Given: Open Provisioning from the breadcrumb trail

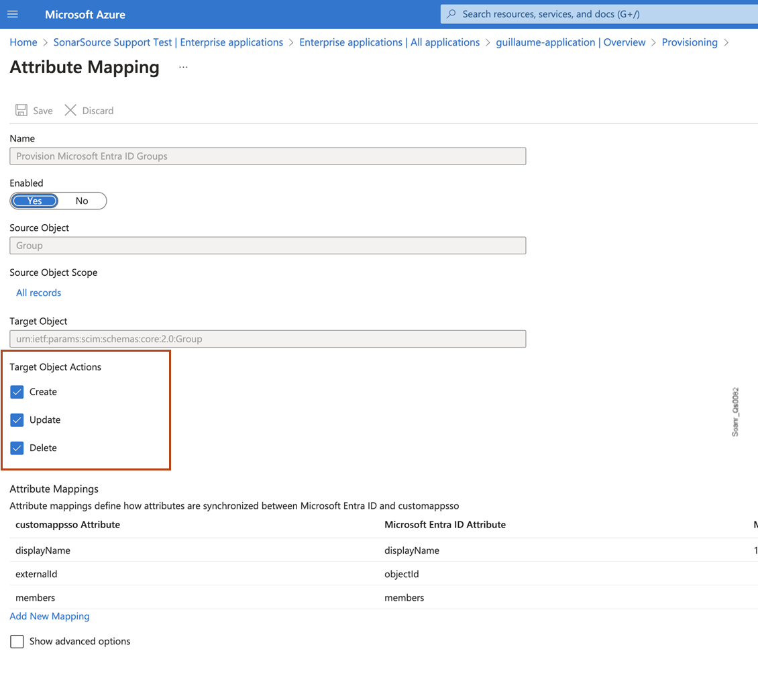Looking at the screenshot, I should 690,42.
